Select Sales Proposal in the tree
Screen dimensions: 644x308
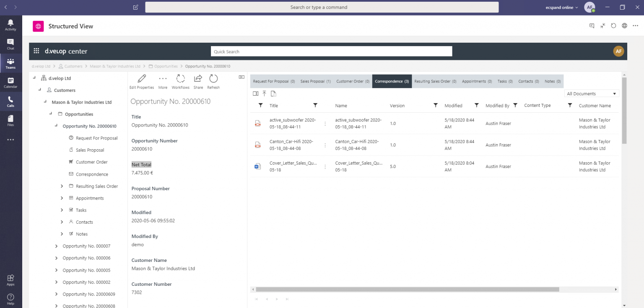tap(90, 150)
